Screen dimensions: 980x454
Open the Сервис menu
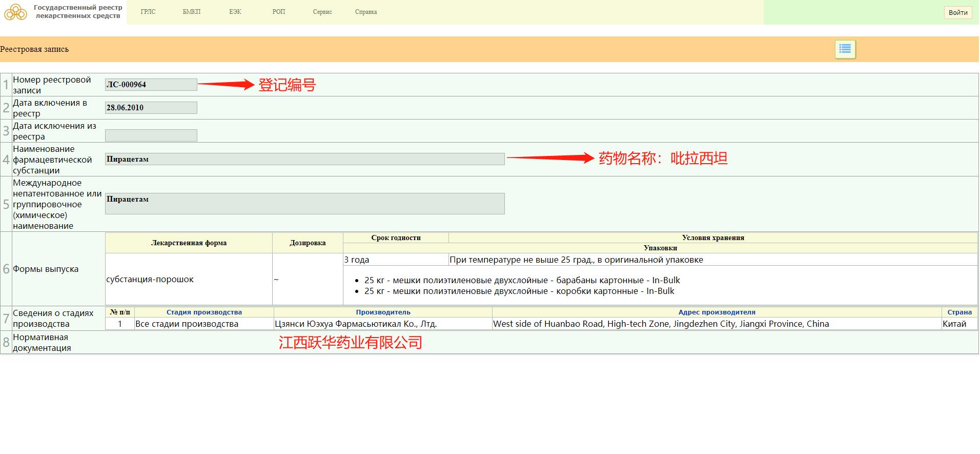(x=322, y=12)
